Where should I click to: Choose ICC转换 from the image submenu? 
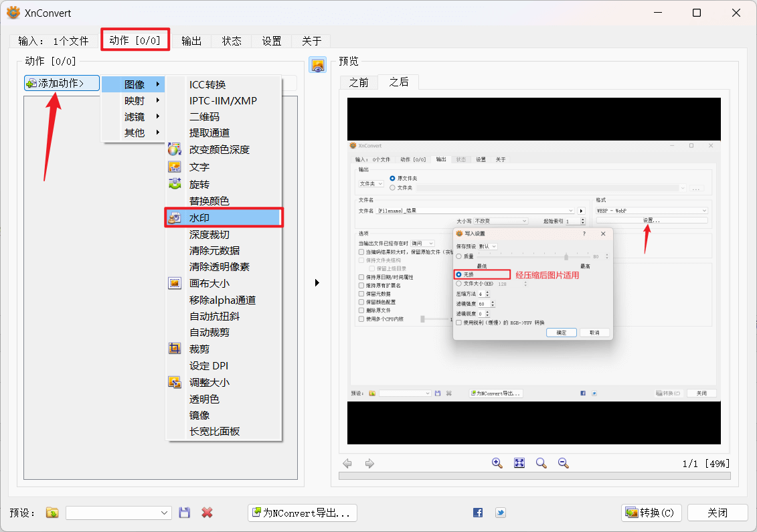tap(224, 84)
